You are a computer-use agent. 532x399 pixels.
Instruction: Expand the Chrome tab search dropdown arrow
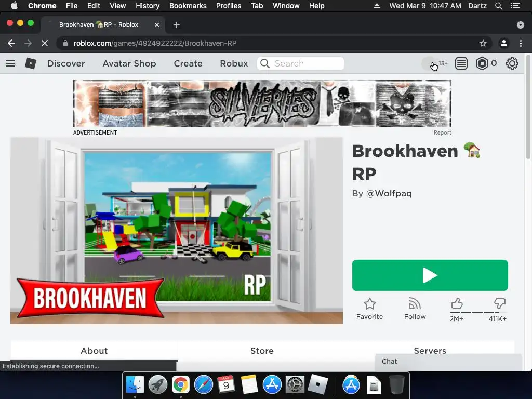pyautogui.click(x=521, y=25)
